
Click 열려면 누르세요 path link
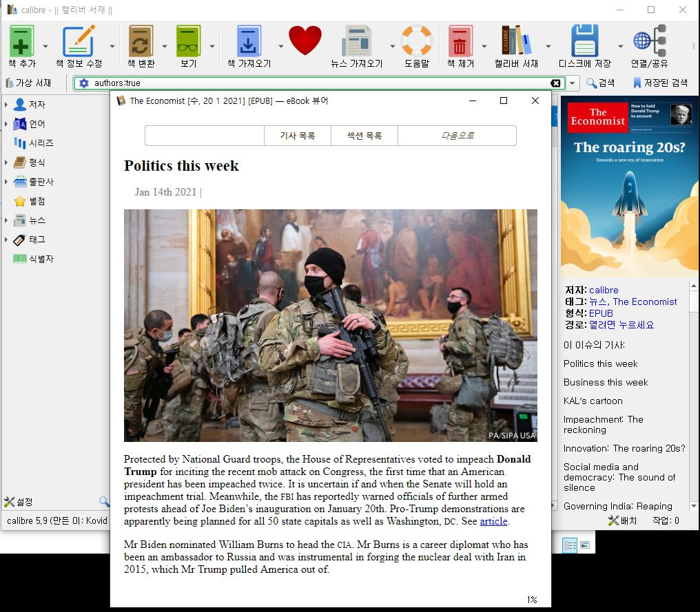[621, 325]
